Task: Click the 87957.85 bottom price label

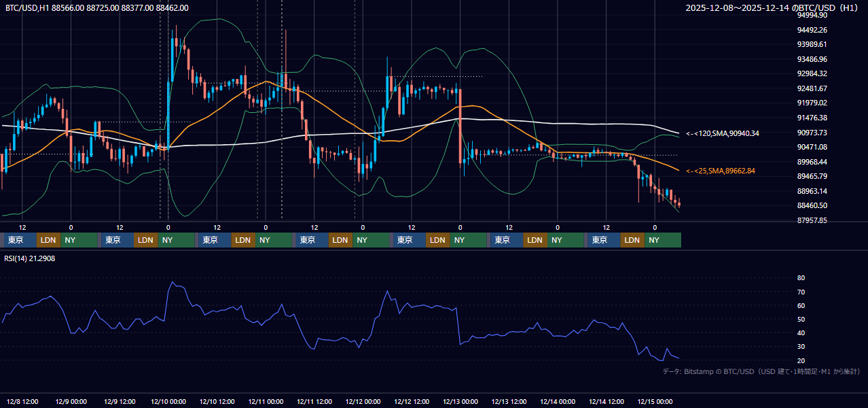Action: point(812,220)
